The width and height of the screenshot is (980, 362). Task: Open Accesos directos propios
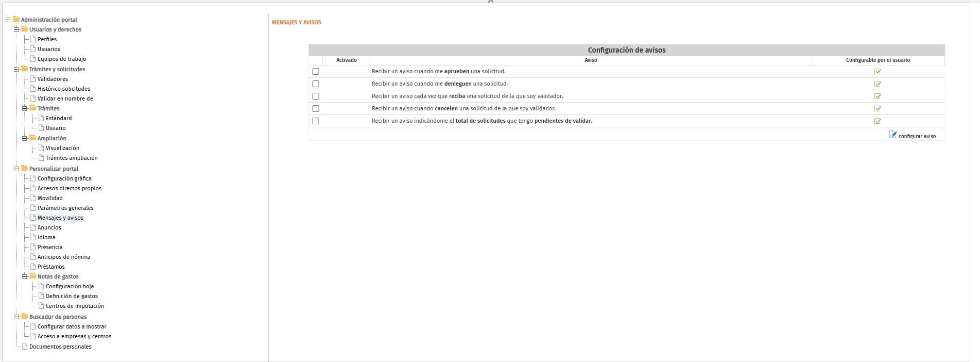pos(70,189)
